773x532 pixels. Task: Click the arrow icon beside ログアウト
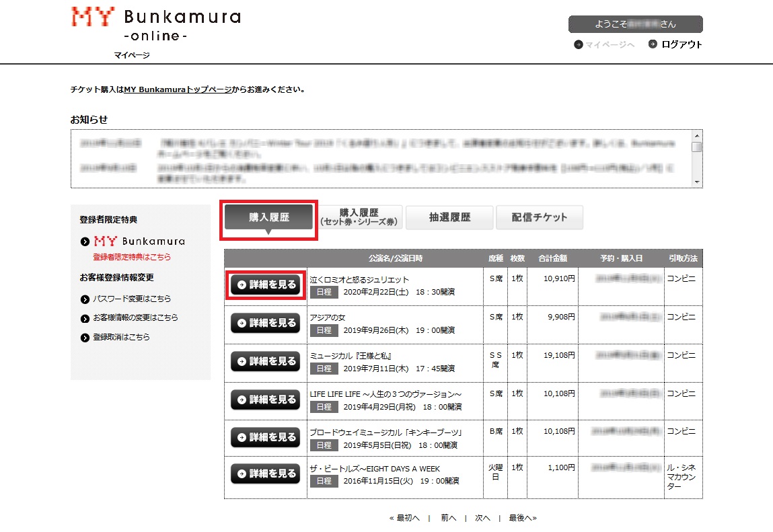[653, 44]
